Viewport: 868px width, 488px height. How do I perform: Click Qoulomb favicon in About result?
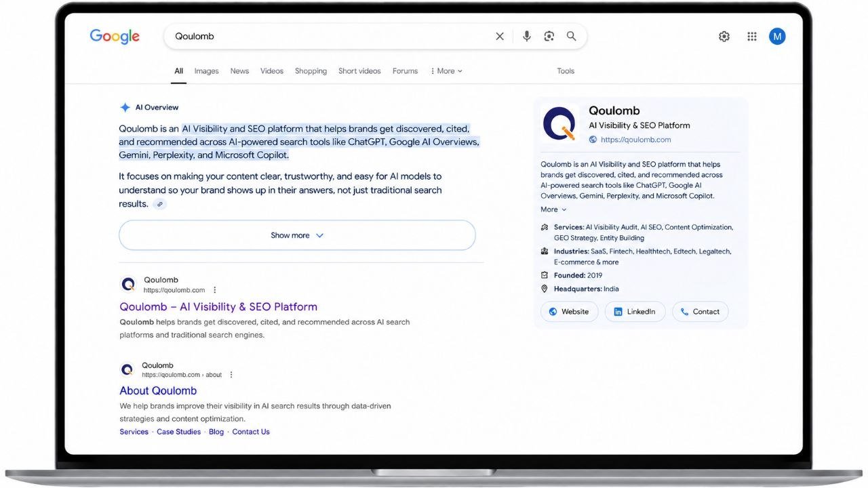click(x=127, y=369)
